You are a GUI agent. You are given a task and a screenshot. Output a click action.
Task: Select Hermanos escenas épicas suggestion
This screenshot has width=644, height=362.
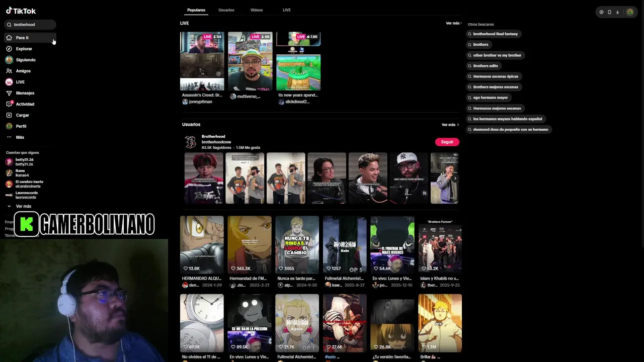coord(493,76)
